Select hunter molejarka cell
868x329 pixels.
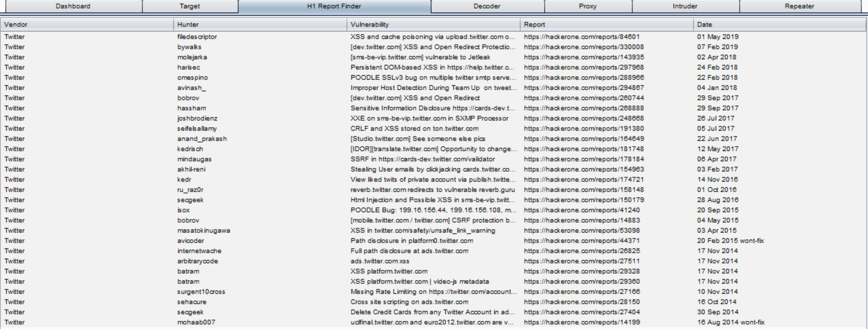pos(260,57)
